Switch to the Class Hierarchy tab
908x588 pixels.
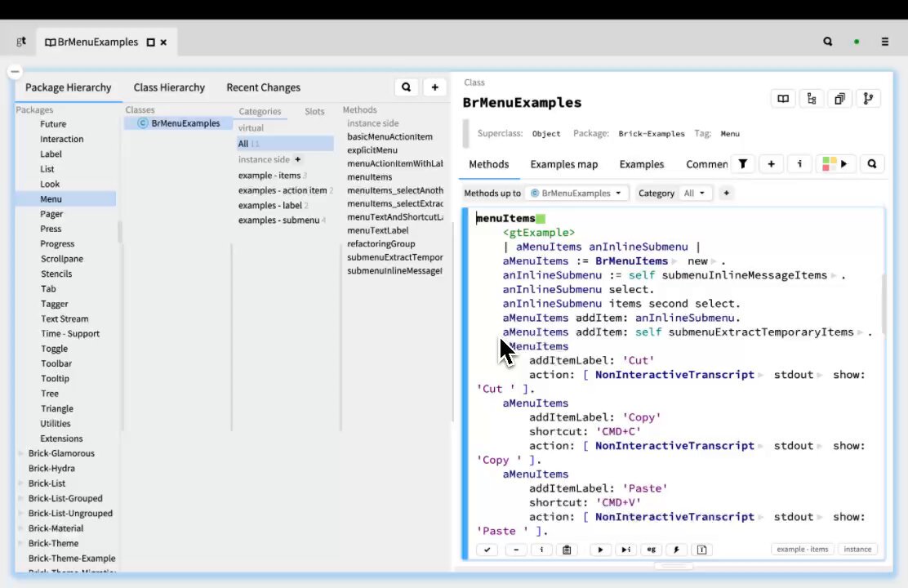pos(169,87)
